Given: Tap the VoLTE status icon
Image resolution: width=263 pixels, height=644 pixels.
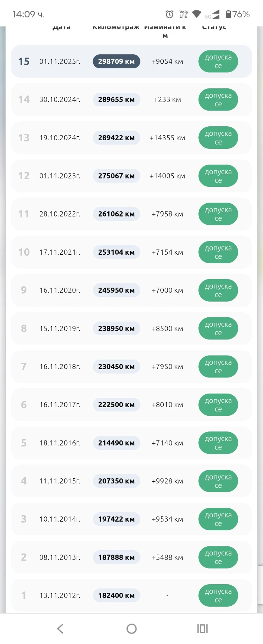Looking at the screenshot, I should [183, 14].
